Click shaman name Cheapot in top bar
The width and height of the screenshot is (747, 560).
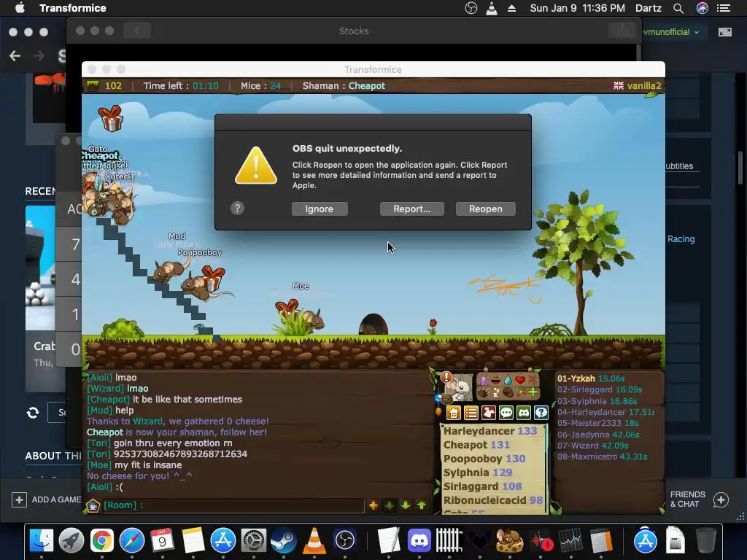click(366, 86)
